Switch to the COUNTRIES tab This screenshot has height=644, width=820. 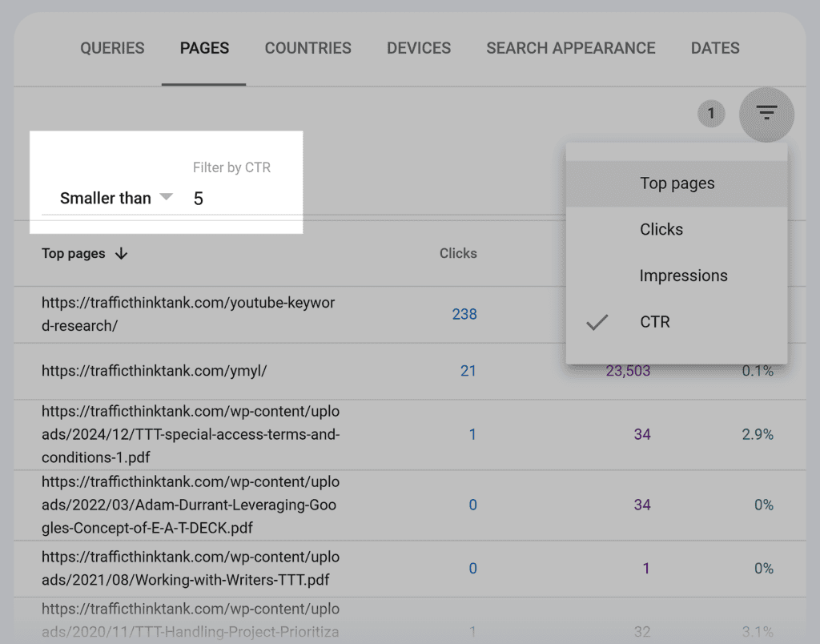[307, 48]
